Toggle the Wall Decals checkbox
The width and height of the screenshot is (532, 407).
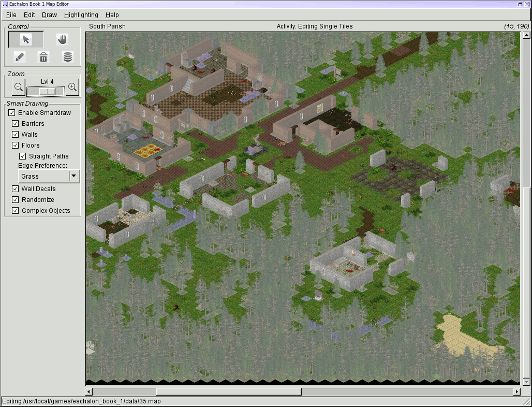(16, 189)
